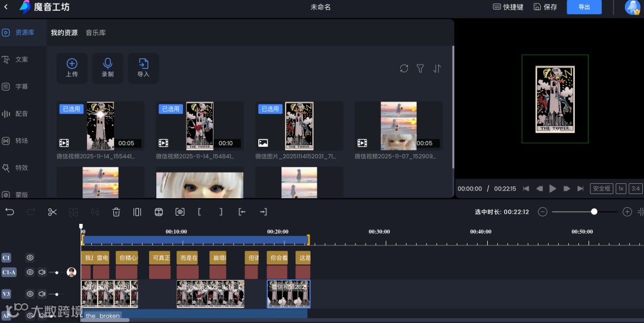644x323 pixels.
Task: Open the 转场 transitions panel
Action: click(x=15, y=141)
